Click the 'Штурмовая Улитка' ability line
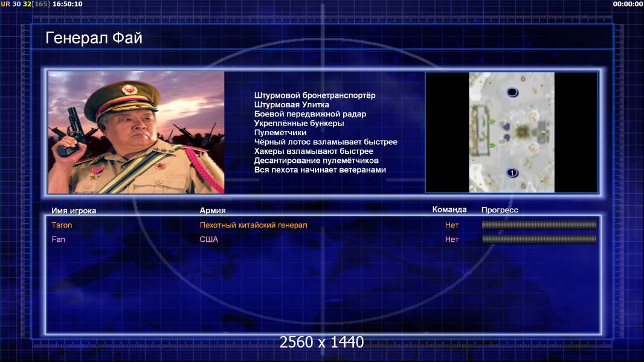The height and width of the screenshot is (362, 644). point(291,104)
